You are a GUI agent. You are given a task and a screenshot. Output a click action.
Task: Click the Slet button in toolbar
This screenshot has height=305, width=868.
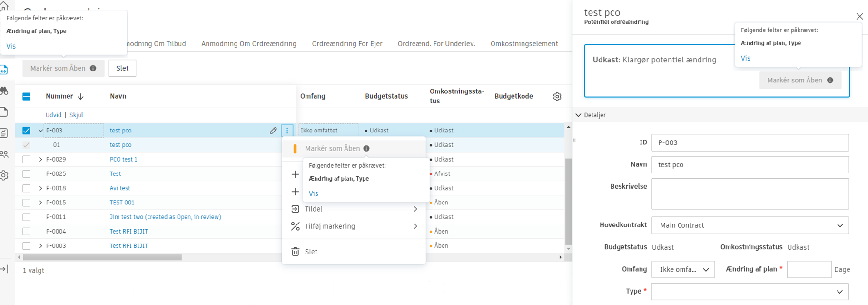122,68
